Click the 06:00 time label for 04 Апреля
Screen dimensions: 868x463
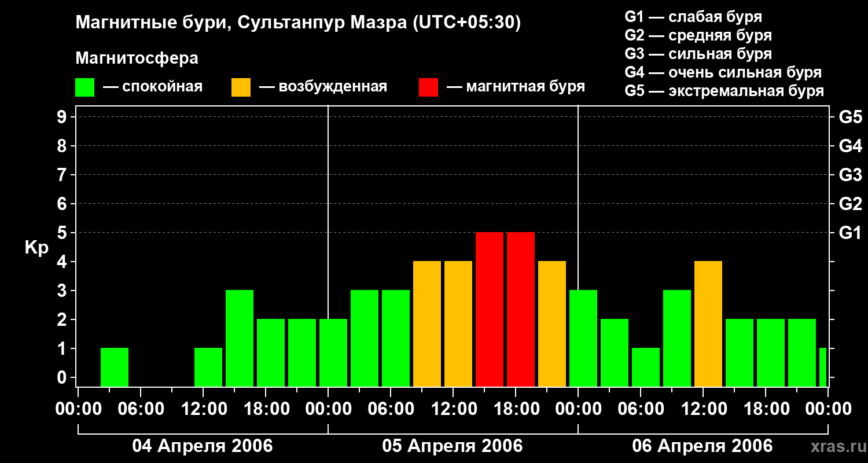tap(141, 409)
